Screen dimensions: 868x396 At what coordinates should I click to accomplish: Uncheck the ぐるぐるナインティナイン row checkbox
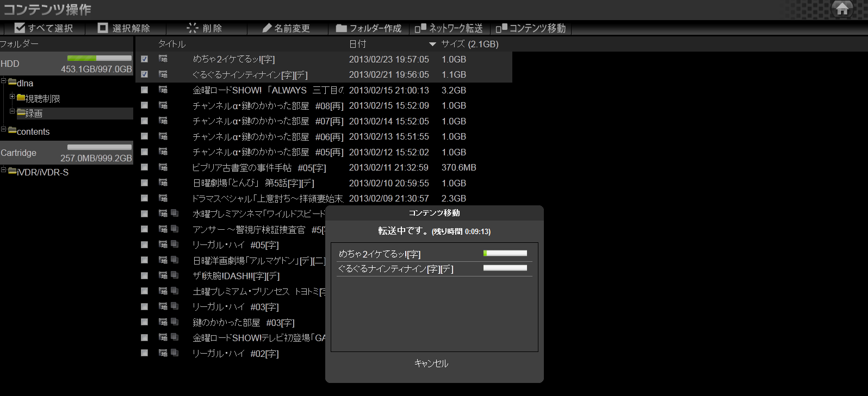point(144,74)
